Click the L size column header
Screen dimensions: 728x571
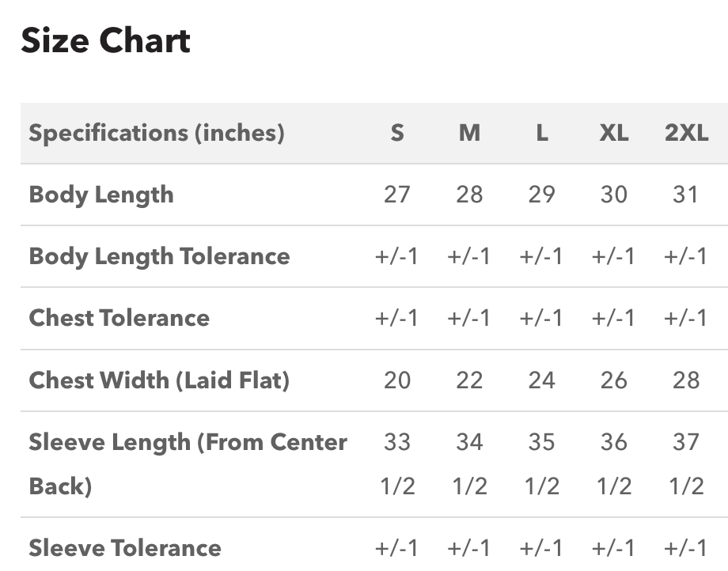542,133
